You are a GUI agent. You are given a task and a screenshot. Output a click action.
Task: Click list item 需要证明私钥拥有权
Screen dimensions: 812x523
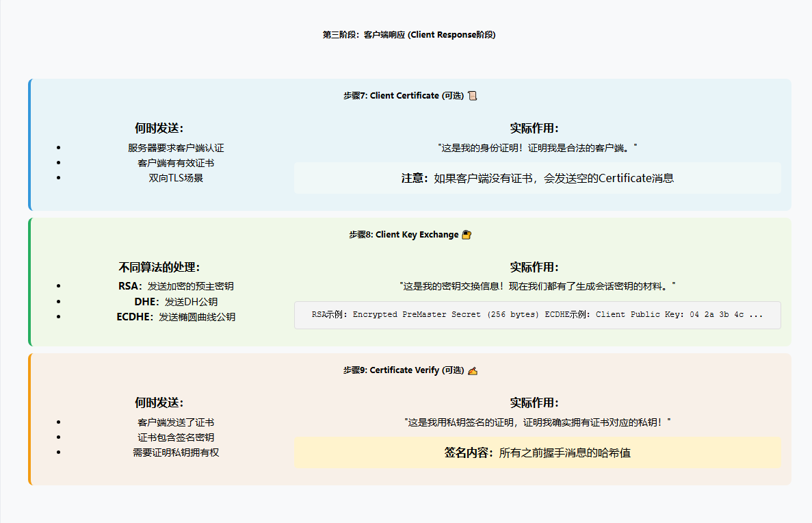(176, 452)
